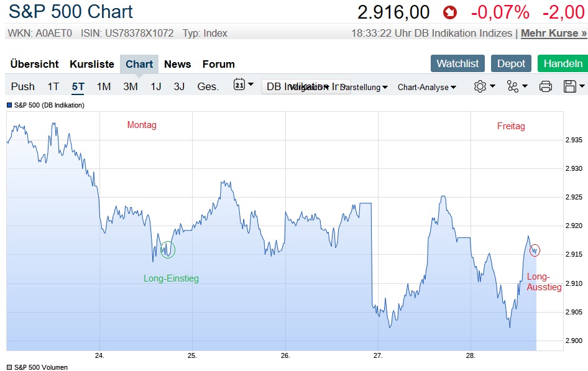Click the blue S&P 500 legend square
Image resolution: width=588 pixels, height=371 pixels.
coord(9,105)
